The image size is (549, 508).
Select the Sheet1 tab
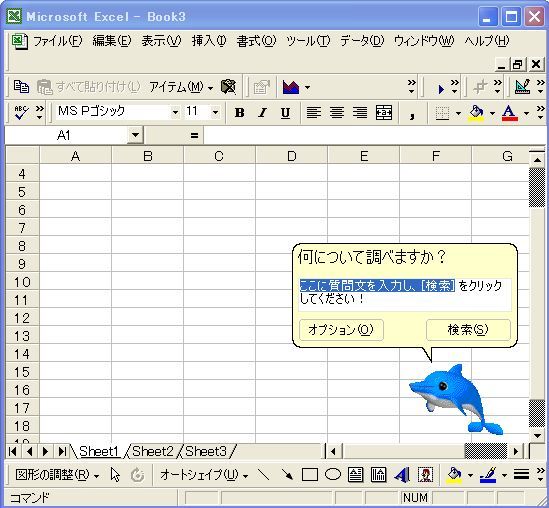coord(99,451)
